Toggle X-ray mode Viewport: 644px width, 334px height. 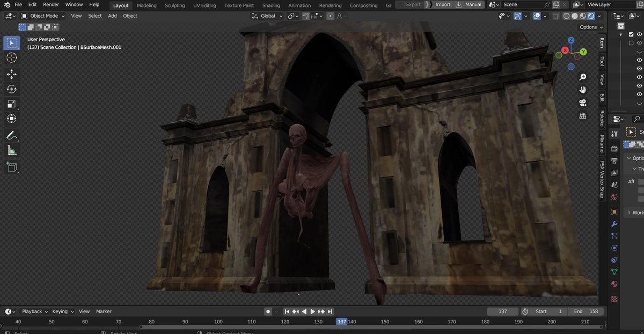tap(555, 16)
